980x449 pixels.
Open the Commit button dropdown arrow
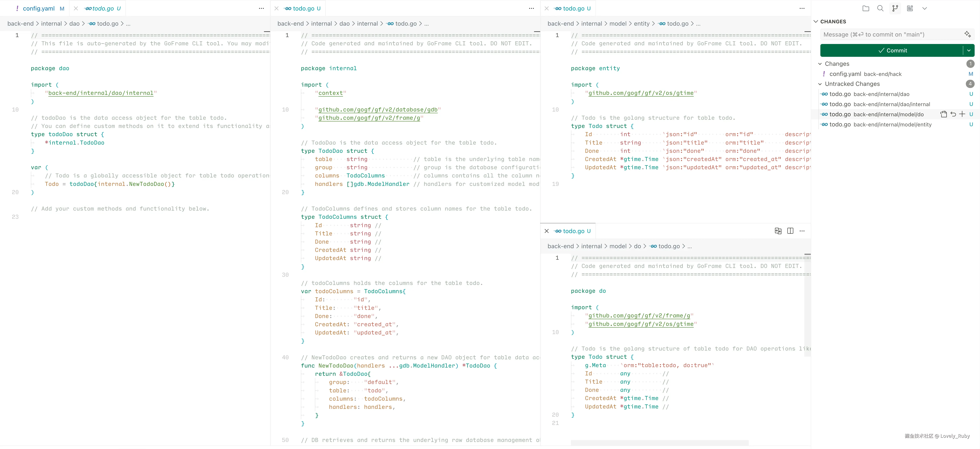coord(969,50)
